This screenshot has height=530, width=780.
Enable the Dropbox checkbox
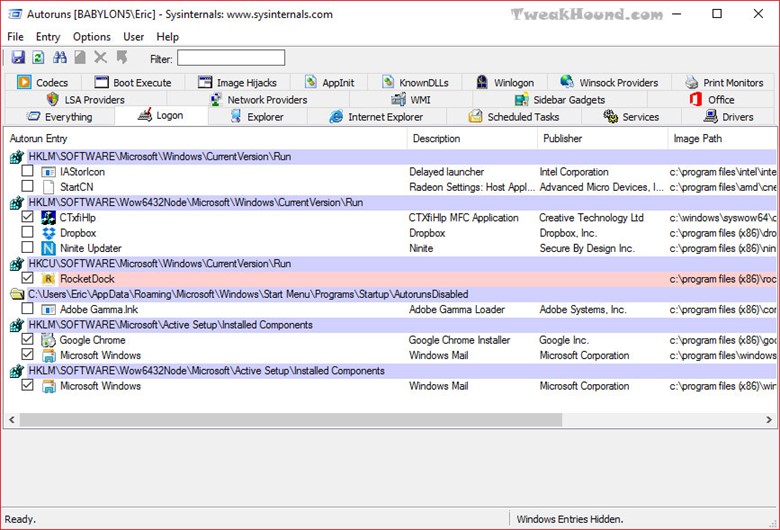pos(27,232)
